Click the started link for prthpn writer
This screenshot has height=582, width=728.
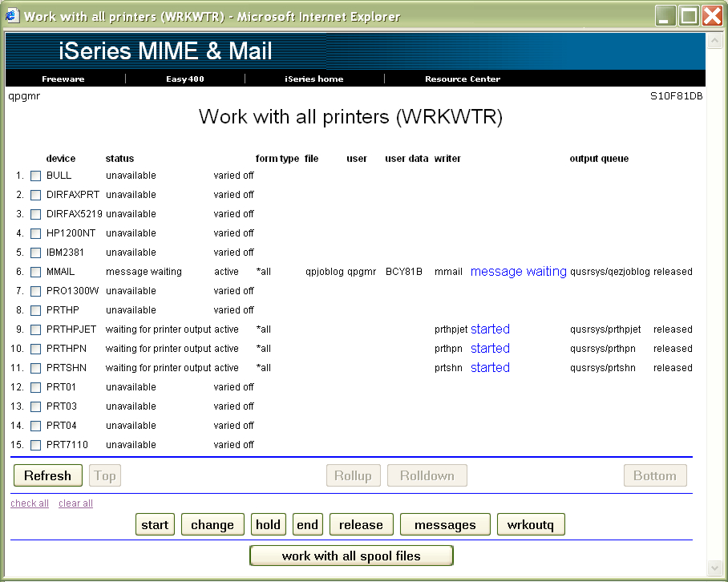491,349
